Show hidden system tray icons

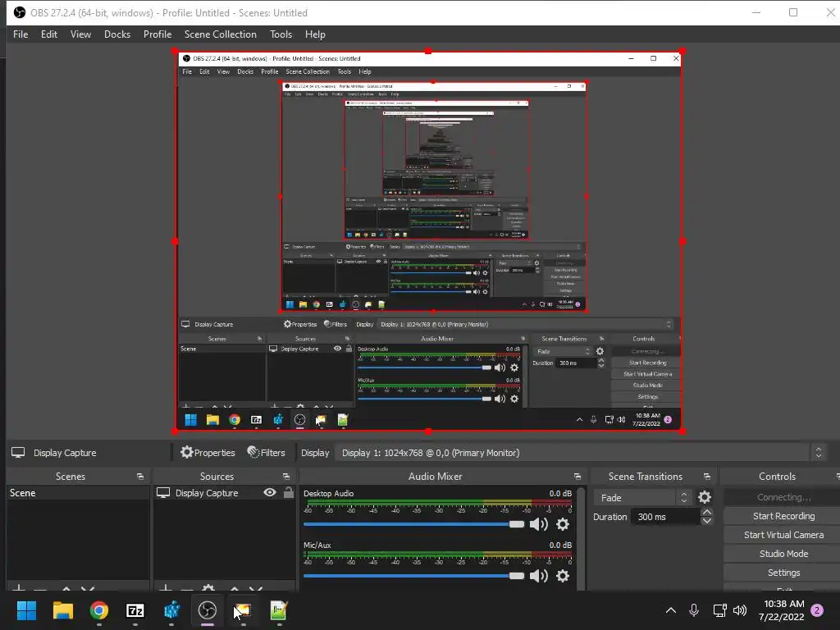click(x=671, y=610)
